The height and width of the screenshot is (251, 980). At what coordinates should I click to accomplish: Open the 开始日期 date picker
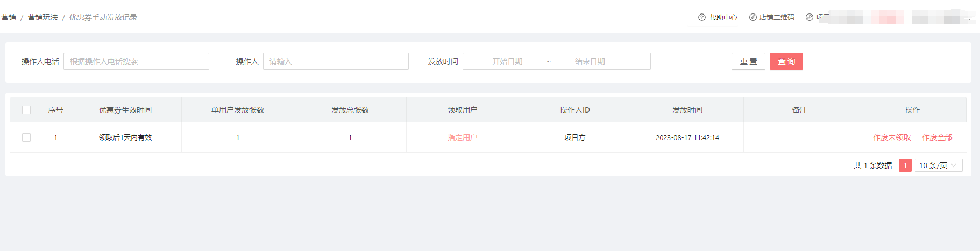tap(507, 61)
